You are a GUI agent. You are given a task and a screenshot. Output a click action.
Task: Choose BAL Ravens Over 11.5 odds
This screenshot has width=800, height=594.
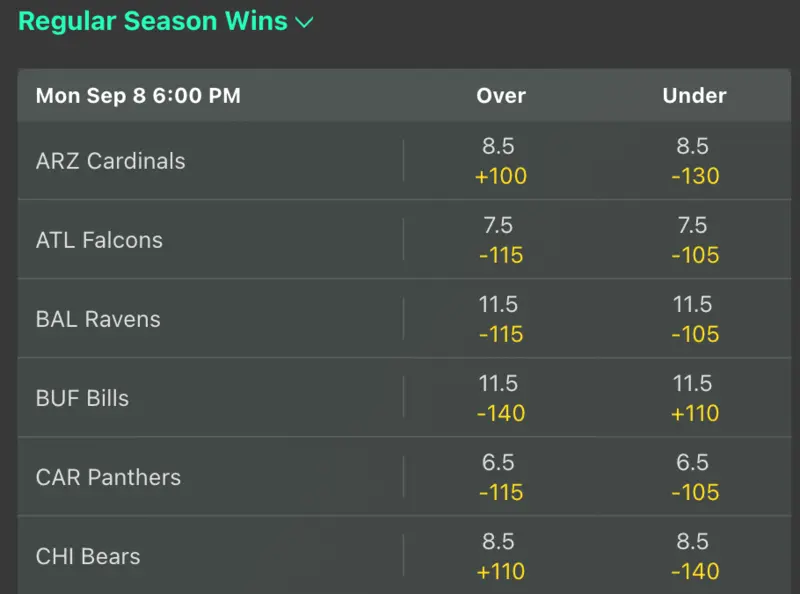[501, 319]
